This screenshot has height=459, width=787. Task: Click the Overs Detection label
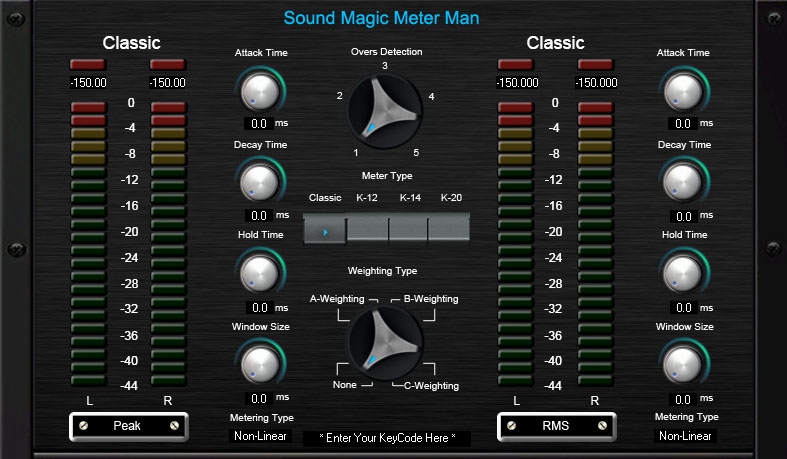click(x=386, y=52)
